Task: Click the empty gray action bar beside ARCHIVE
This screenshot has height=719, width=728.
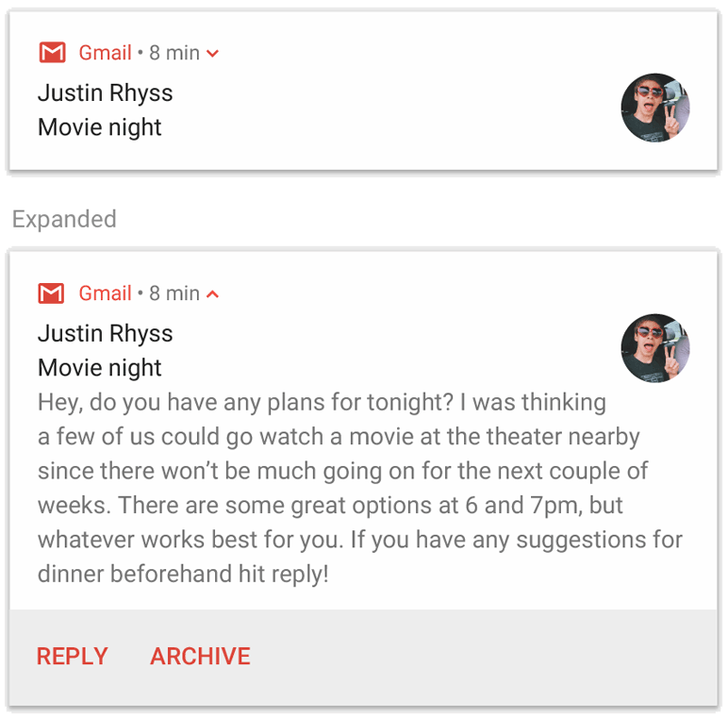Action: (481, 657)
